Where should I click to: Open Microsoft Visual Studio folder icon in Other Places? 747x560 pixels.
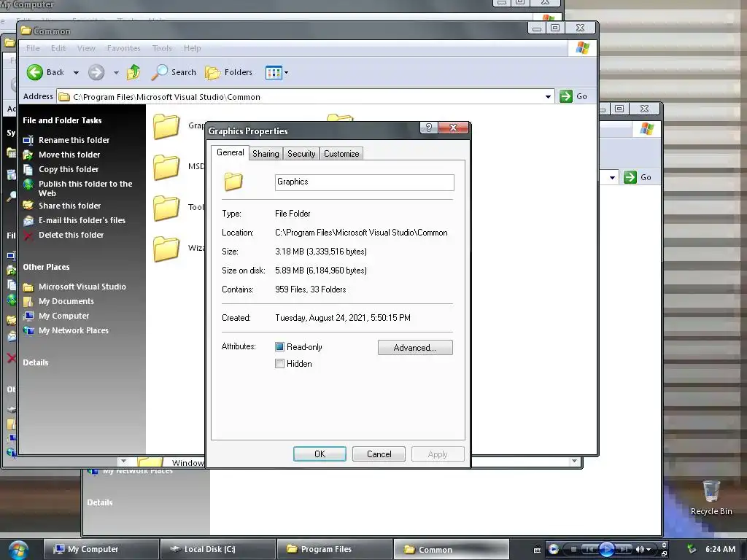[28, 287]
